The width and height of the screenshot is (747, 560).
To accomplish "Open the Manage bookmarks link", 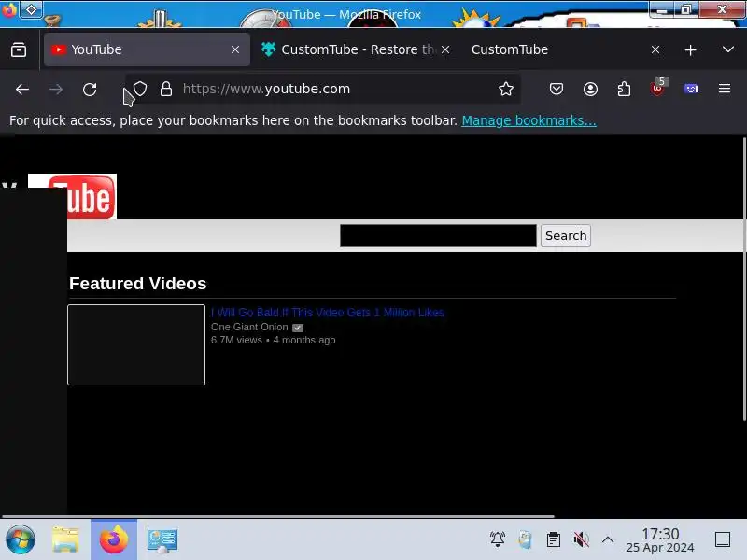I will click(x=529, y=120).
